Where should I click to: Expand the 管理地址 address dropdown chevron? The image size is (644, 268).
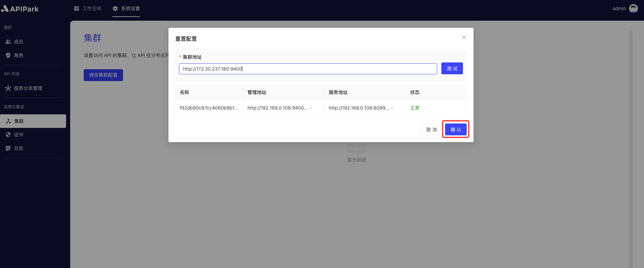click(x=311, y=108)
